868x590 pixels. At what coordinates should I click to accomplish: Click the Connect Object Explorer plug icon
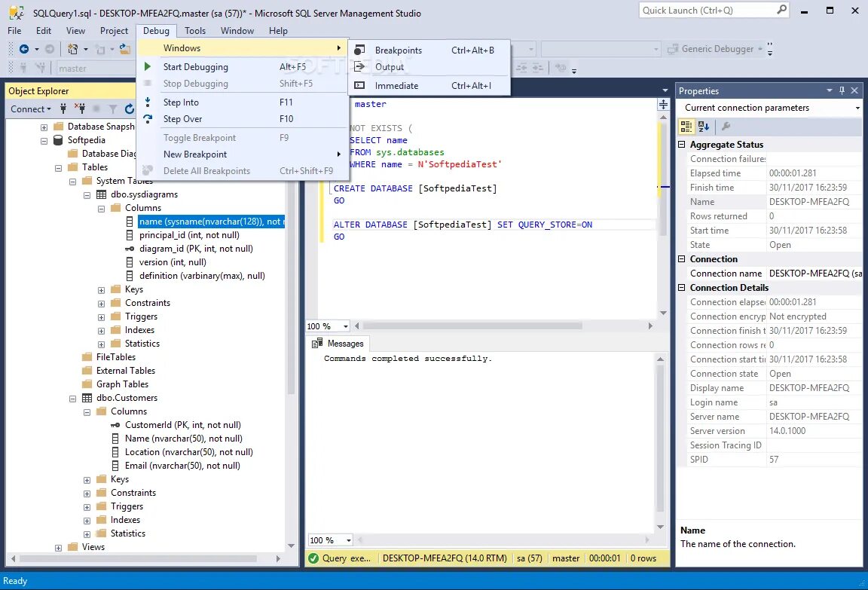63,109
